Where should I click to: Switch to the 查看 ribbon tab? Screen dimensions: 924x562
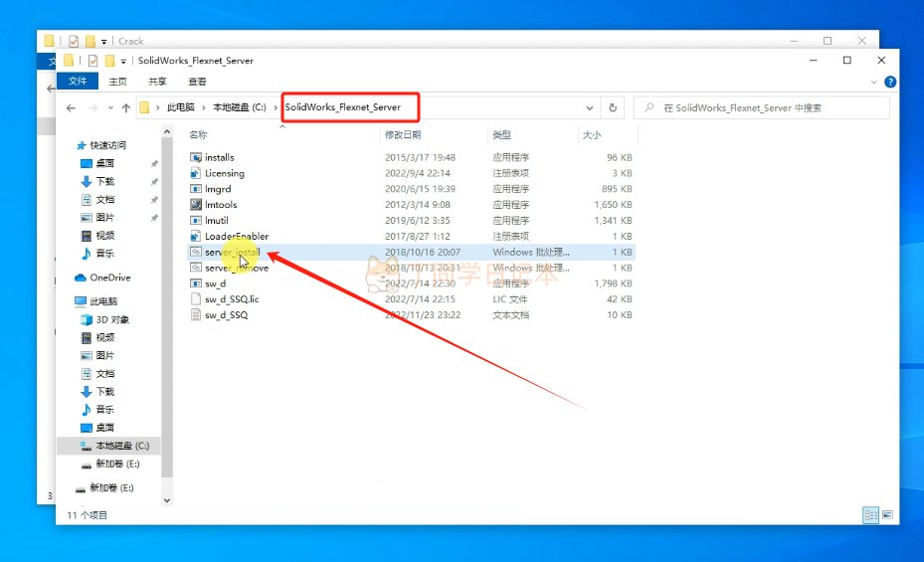[197, 82]
